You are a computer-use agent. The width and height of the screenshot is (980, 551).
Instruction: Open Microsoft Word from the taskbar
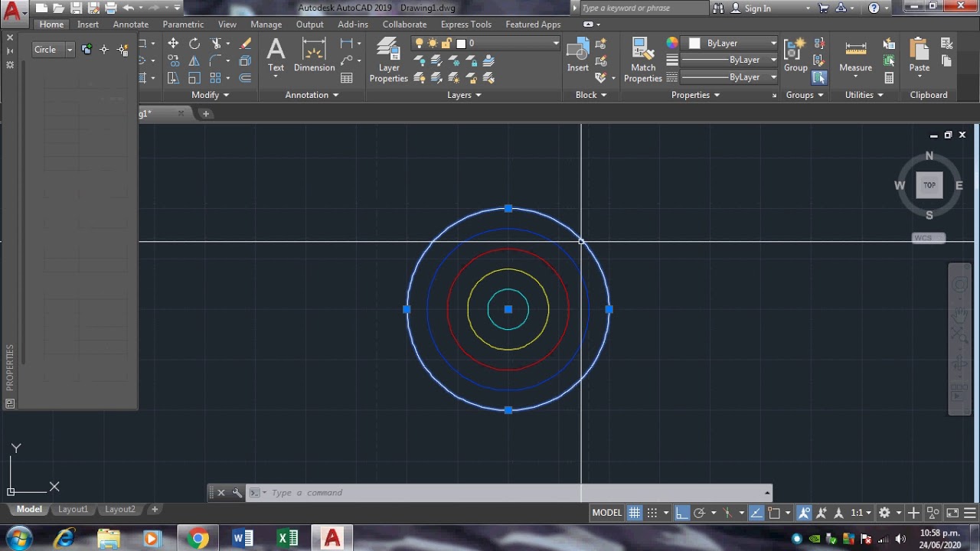243,539
